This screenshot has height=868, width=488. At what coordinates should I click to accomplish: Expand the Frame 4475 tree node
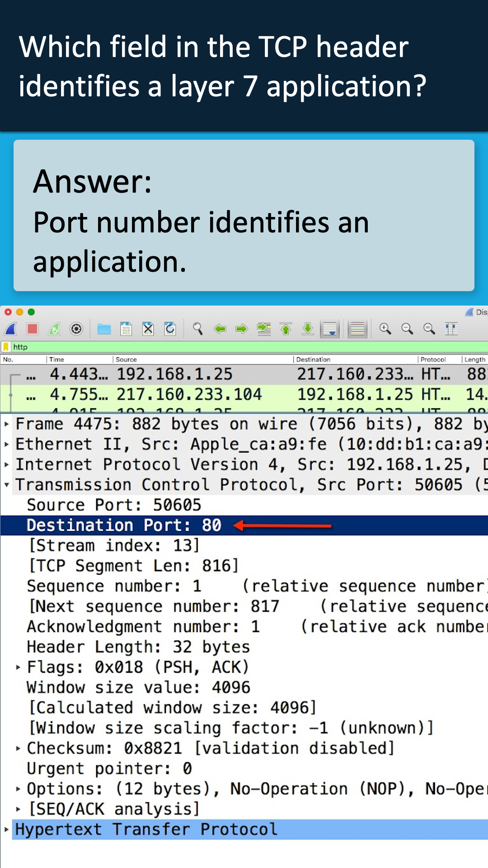tap(6, 424)
